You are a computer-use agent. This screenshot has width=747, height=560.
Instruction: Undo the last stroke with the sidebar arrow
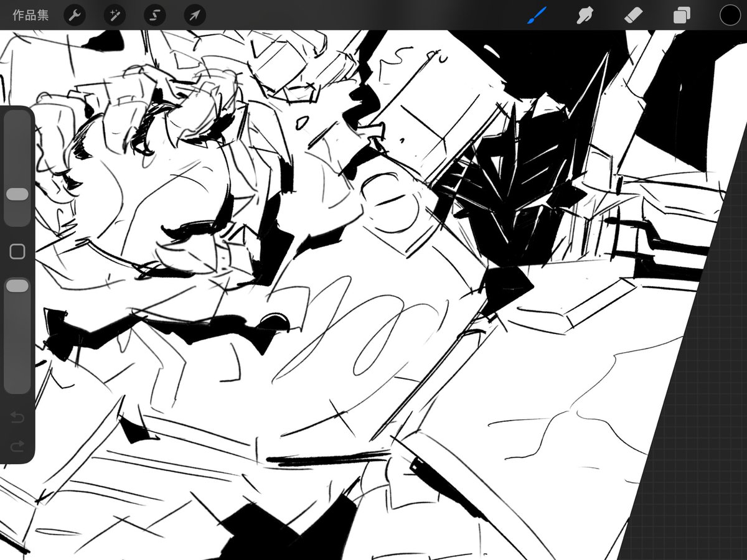[x=17, y=418]
